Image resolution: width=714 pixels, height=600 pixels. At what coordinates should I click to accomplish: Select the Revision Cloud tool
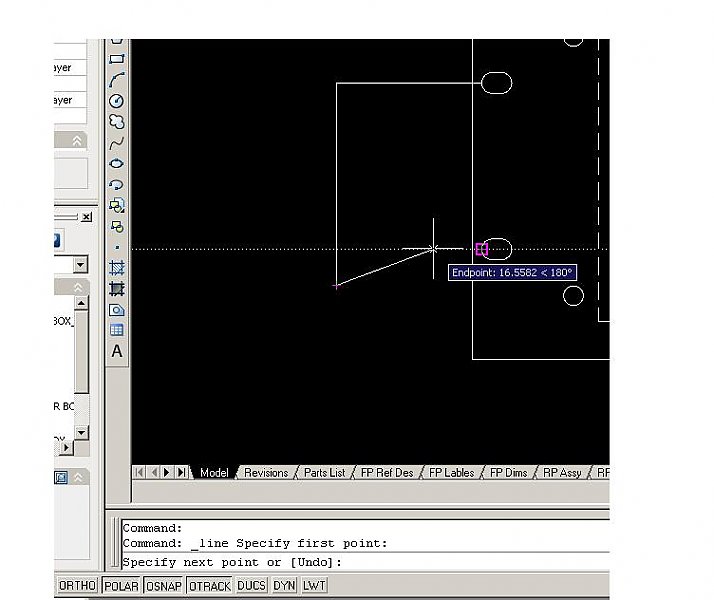point(117,122)
